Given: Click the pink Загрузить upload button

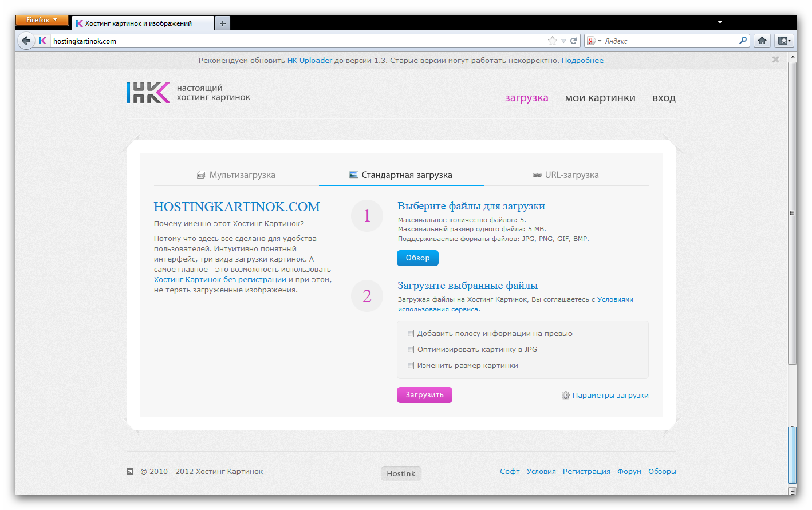Looking at the screenshot, I should click(424, 395).
